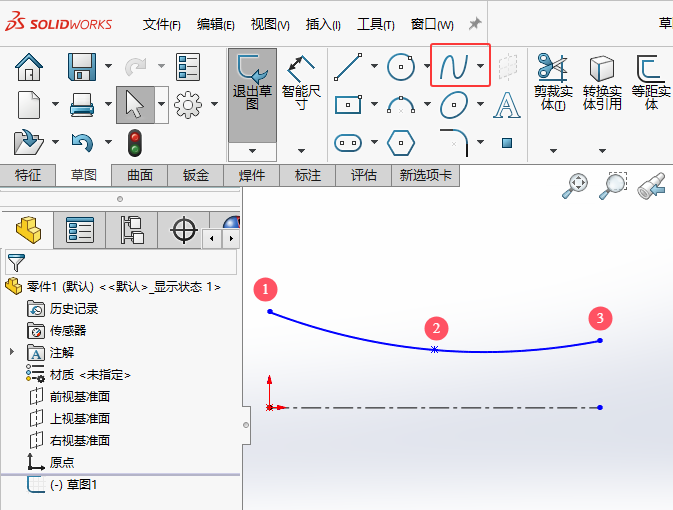Image resolution: width=673 pixels, height=510 pixels.
Task: Select the Straight Slot tool
Action: pyautogui.click(x=348, y=143)
